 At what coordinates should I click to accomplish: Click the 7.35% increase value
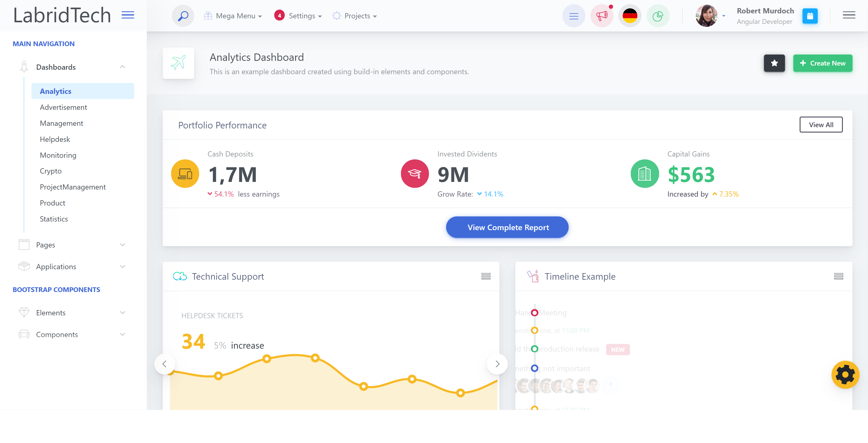pos(729,194)
